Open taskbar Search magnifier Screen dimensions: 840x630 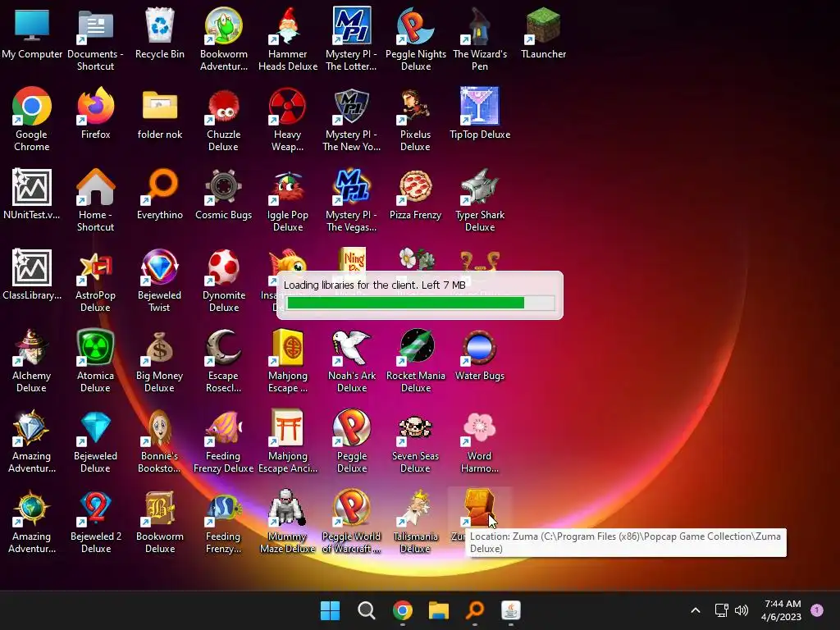(367, 610)
